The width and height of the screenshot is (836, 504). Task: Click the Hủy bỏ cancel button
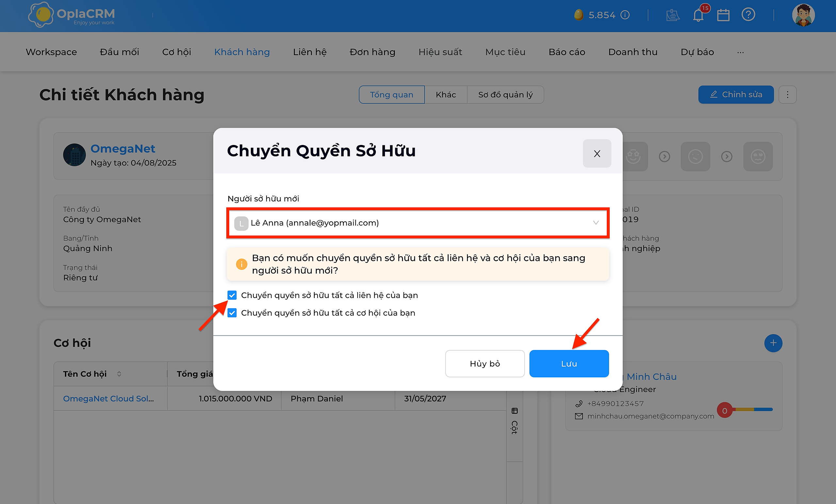pos(485,364)
